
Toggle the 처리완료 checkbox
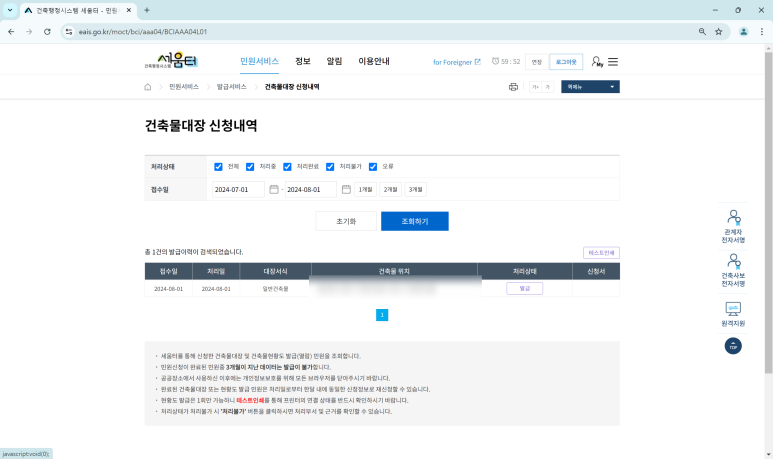point(287,167)
